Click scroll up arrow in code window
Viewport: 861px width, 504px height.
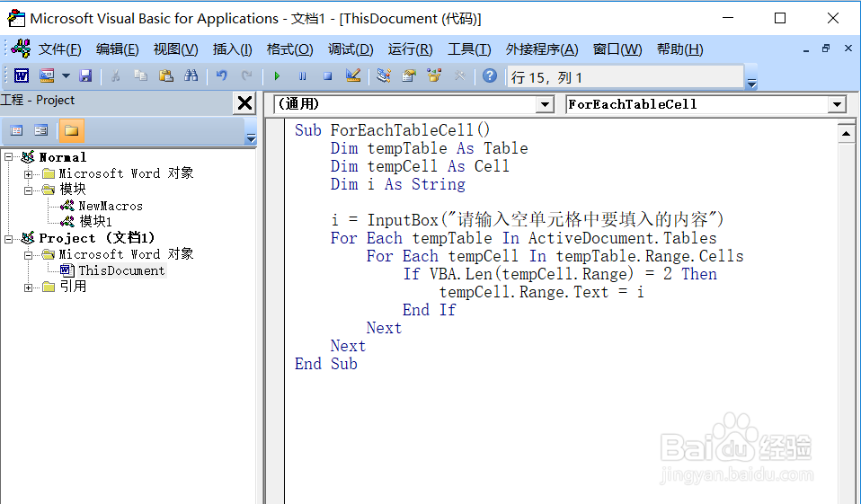coord(846,133)
